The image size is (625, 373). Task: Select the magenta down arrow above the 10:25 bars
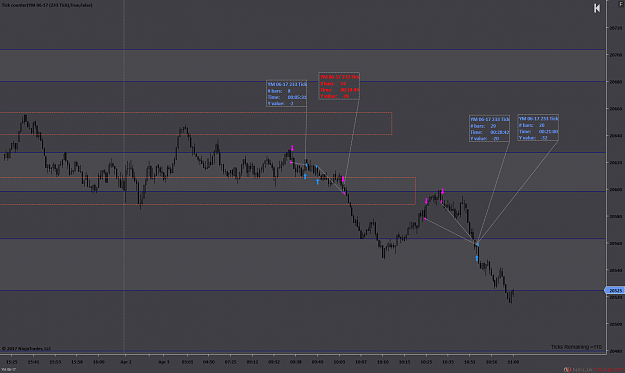point(426,201)
